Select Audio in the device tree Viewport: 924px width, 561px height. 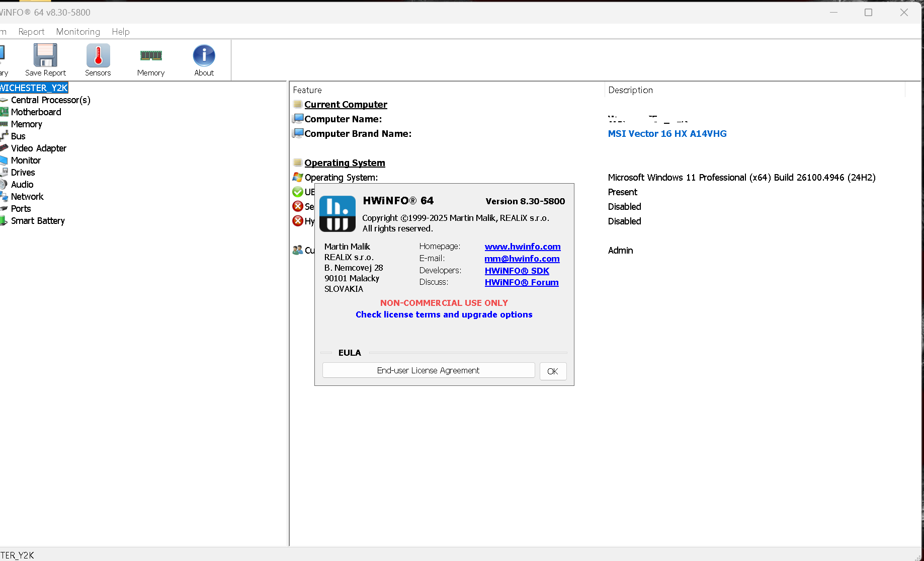[x=22, y=185]
